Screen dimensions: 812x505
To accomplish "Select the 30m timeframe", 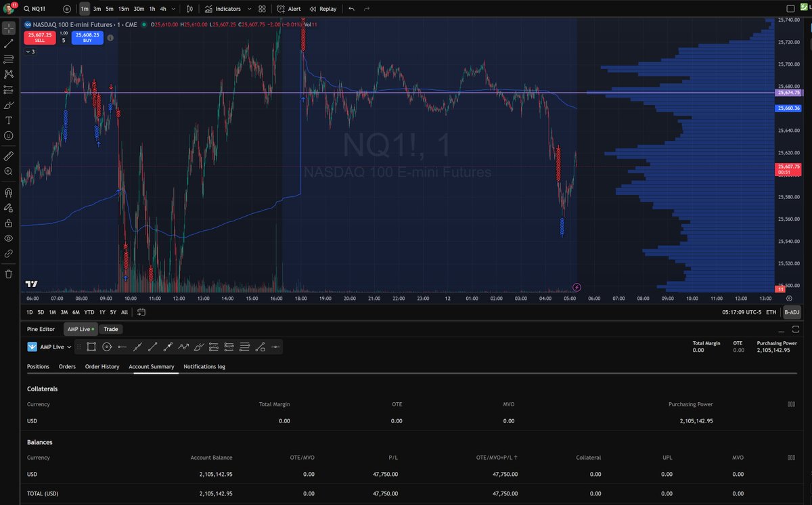I will (x=139, y=9).
